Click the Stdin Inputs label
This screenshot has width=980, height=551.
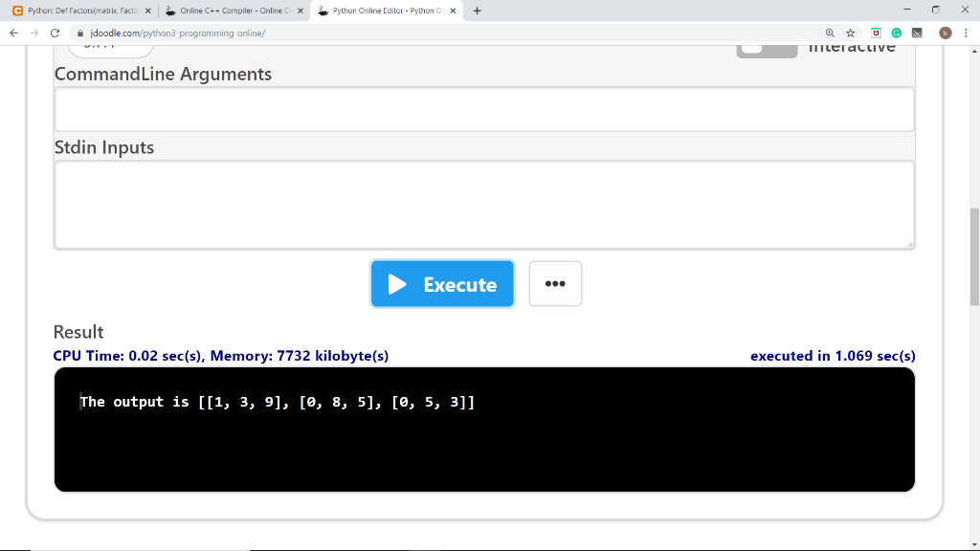coord(103,147)
